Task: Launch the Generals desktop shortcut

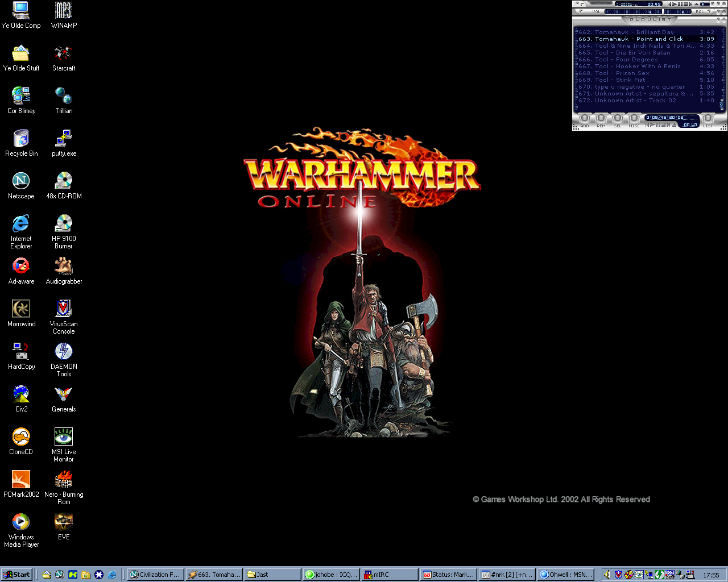Action: coord(64,399)
